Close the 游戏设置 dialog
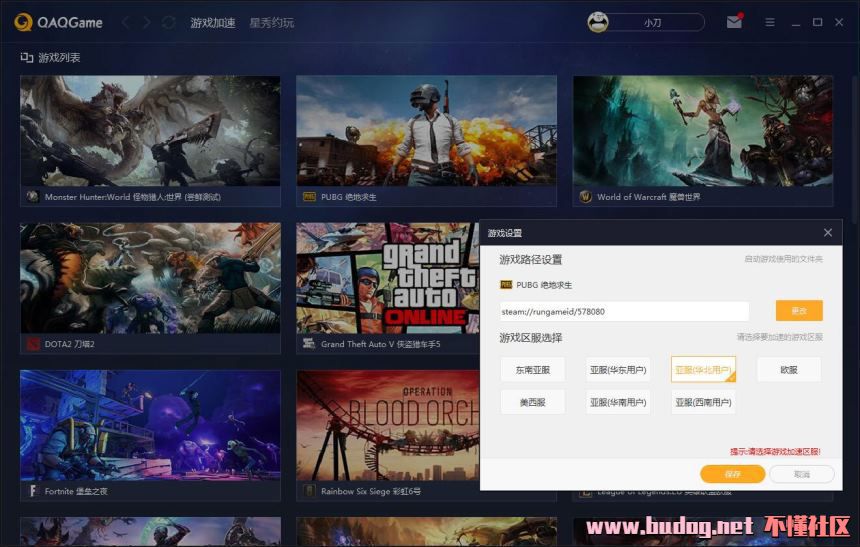860x547 pixels. pyautogui.click(x=828, y=233)
